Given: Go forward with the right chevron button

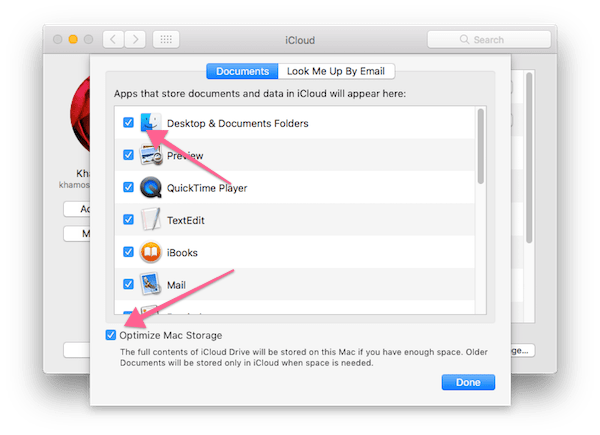Looking at the screenshot, I should 135,39.
